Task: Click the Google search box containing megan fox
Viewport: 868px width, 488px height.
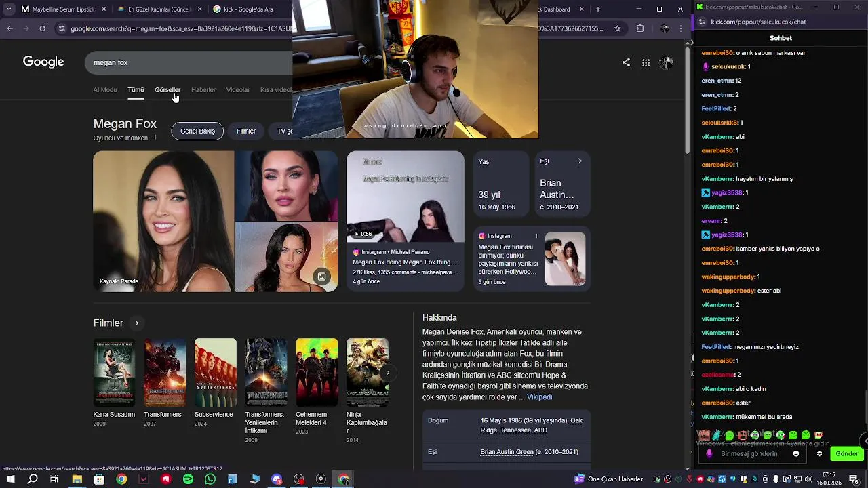Action: pos(190,62)
